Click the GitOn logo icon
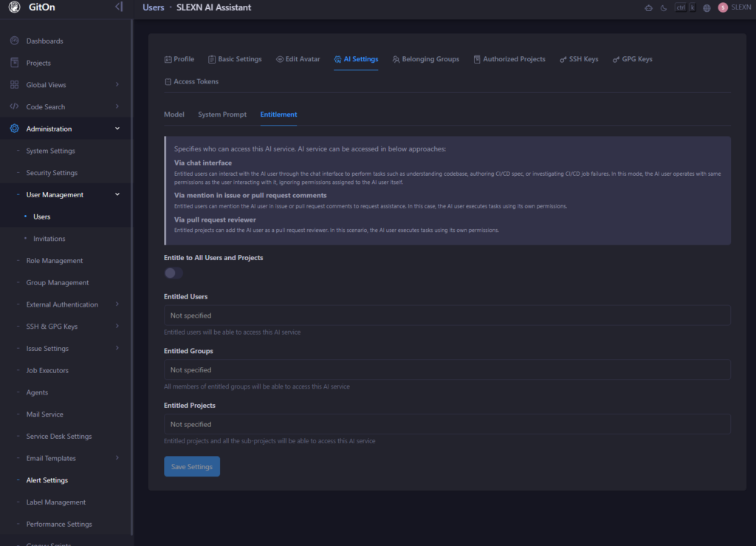 pos(15,7)
